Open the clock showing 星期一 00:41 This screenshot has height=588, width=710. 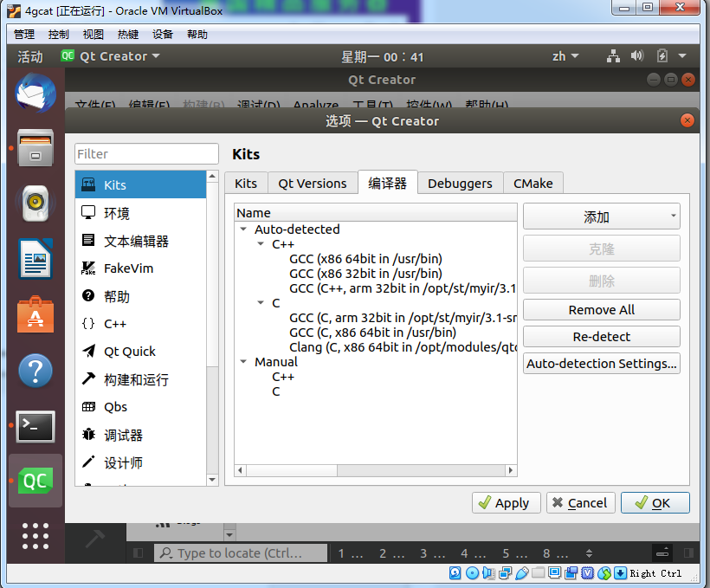[x=382, y=56]
